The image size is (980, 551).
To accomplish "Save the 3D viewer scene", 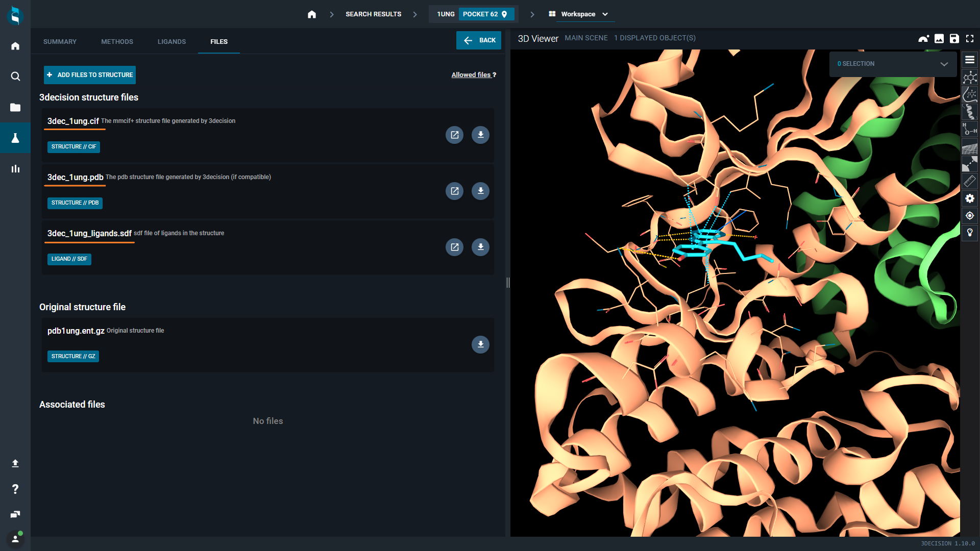I will (x=954, y=39).
